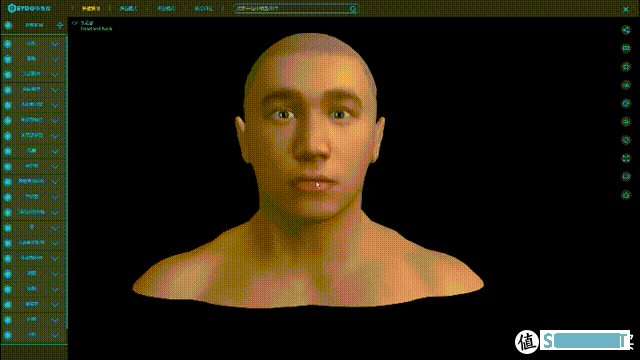The height and width of the screenshot is (360, 640).
Task: Open the third tab in the top bar
Action: pos(166,9)
